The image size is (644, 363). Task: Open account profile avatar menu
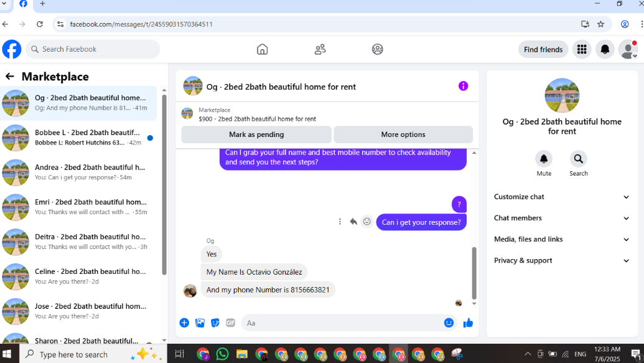pyautogui.click(x=628, y=49)
